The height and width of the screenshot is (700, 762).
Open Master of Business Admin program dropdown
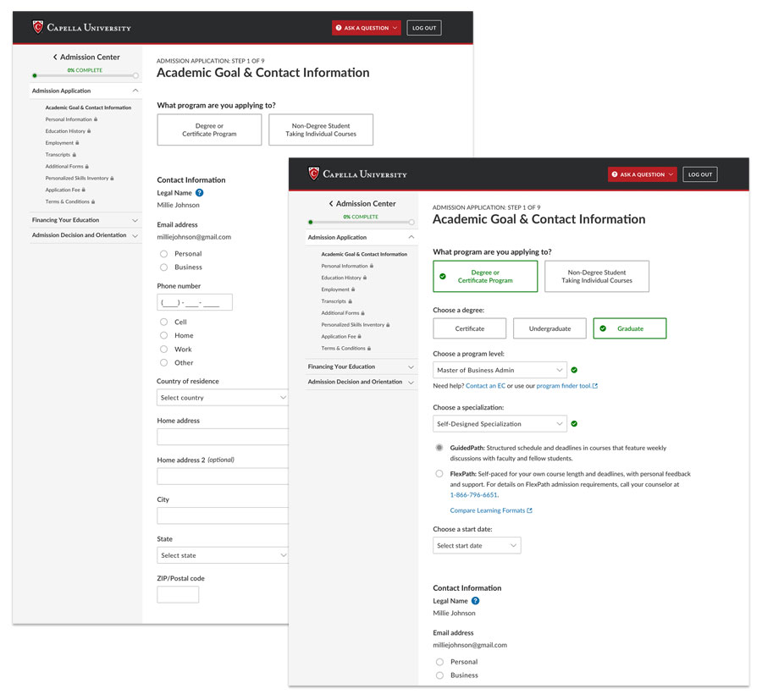pyautogui.click(x=500, y=370)
